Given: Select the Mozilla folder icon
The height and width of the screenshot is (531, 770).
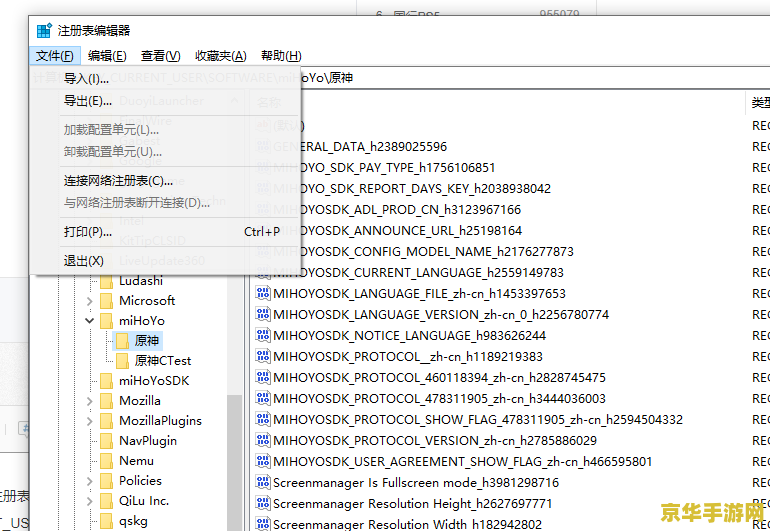Looking at the screenshot, I should pyautogui.click(x=107, y=401).
